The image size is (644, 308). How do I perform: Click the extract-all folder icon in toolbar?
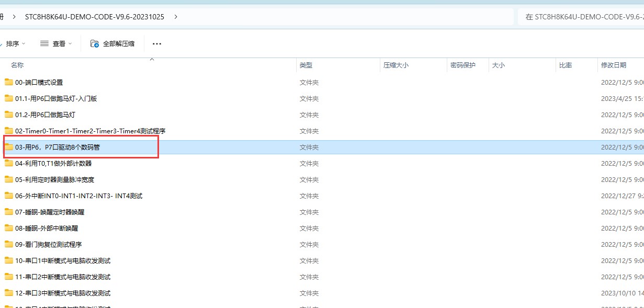point(95,44)
